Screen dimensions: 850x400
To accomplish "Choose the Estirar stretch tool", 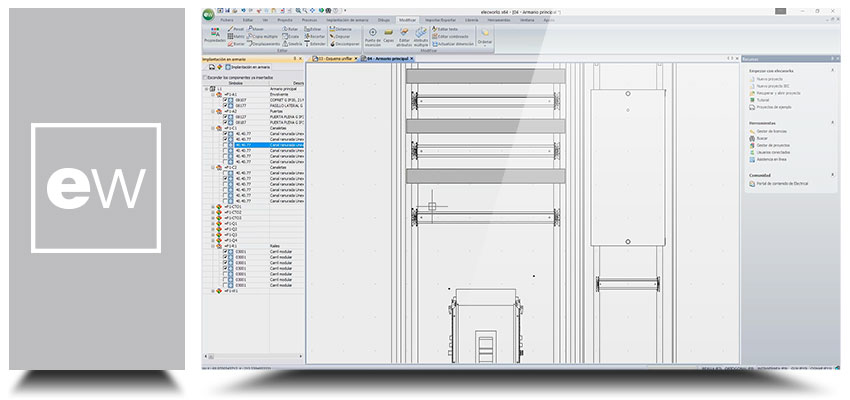I will tap(313, 29).
